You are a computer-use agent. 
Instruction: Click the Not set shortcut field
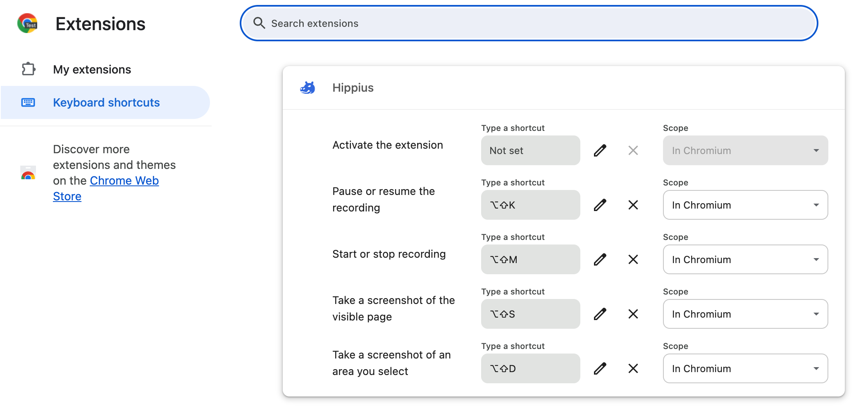pyautogui.click(x=530, y=150)
